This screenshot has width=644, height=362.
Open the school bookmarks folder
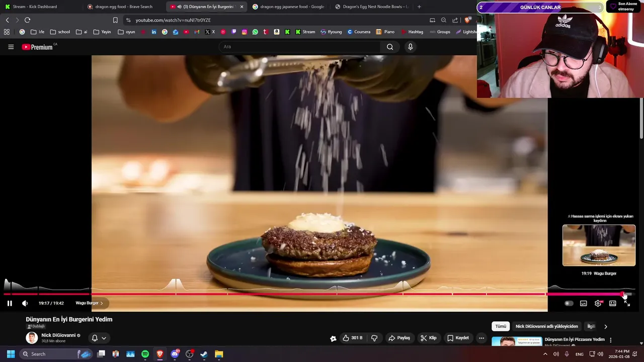click(60, 32)
